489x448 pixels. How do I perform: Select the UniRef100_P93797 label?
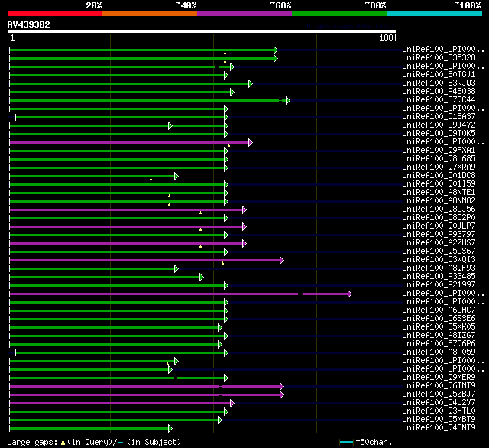(439, 235)
